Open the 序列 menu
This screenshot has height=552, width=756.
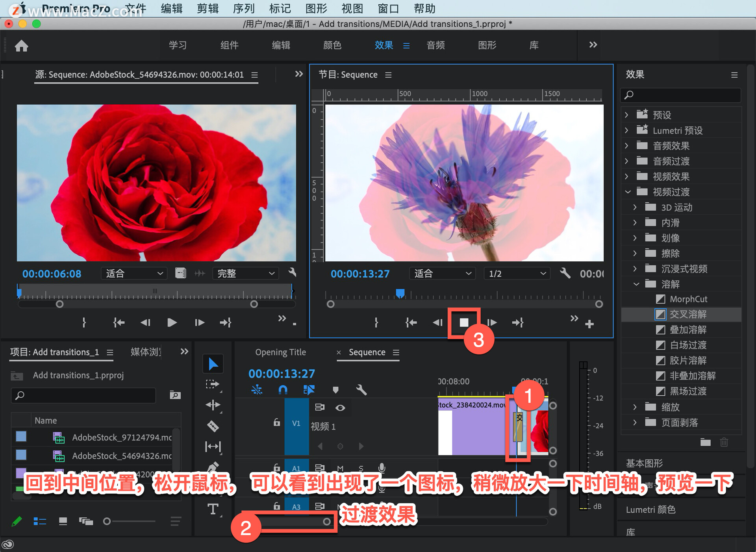click(x=243, y=8)
